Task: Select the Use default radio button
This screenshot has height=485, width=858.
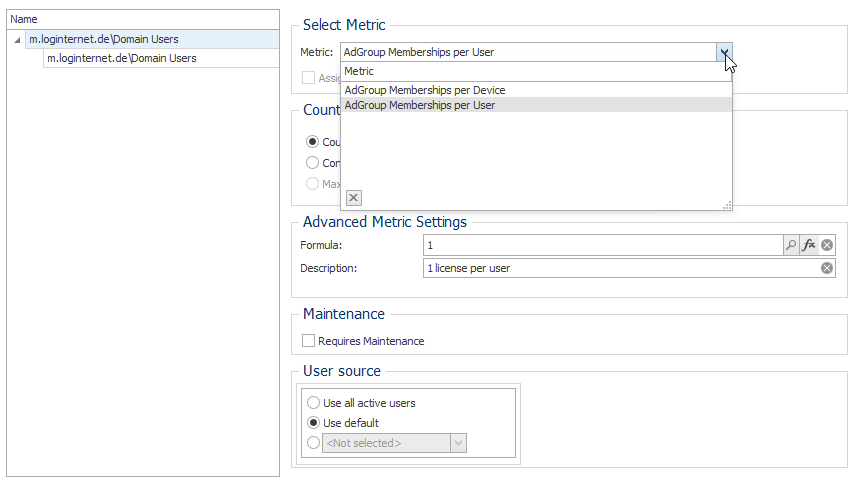Action: click(314, 423)
